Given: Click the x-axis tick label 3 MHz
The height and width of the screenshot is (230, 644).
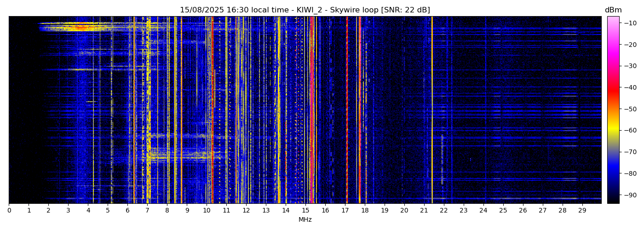Looking at the screenshot, I should pos(68,211).
